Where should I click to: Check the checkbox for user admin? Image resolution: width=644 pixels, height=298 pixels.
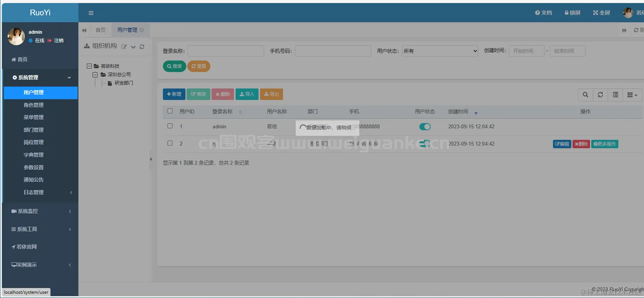pos(170,126)
